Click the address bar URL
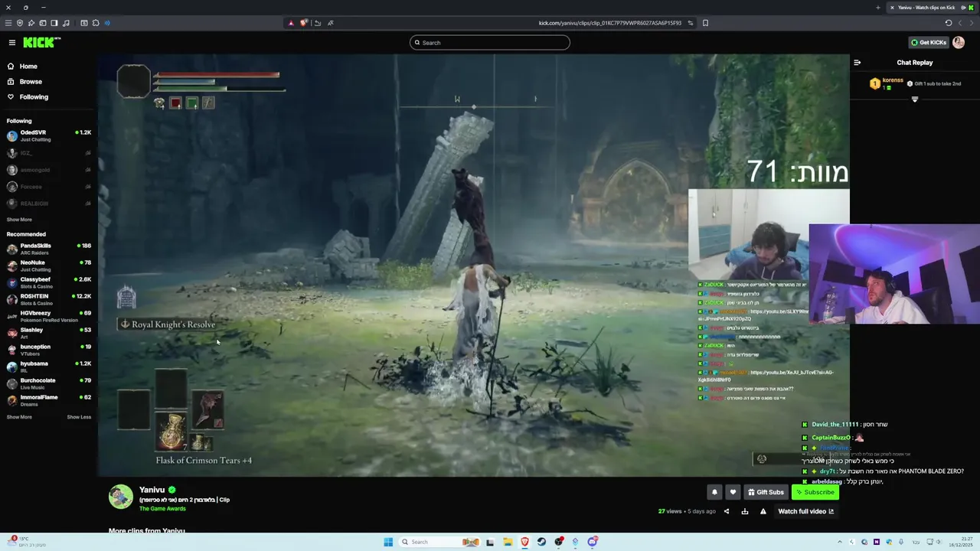This screenshot has width=980, height=551. click(x=609, y=23)
